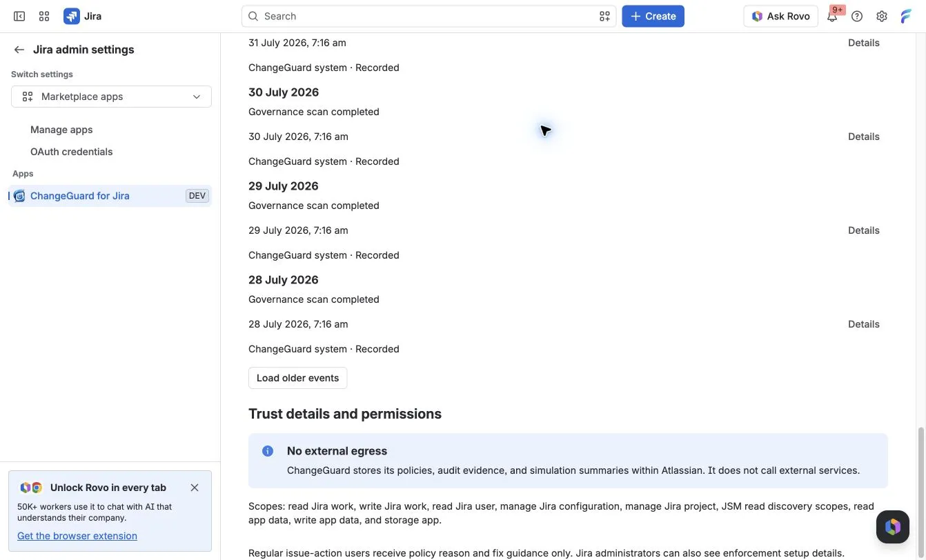Click the '28 July 2026, 7:16 am' timestamp
Image resolution: width=926 pixels, height=560 pixels.
point(298,324)
